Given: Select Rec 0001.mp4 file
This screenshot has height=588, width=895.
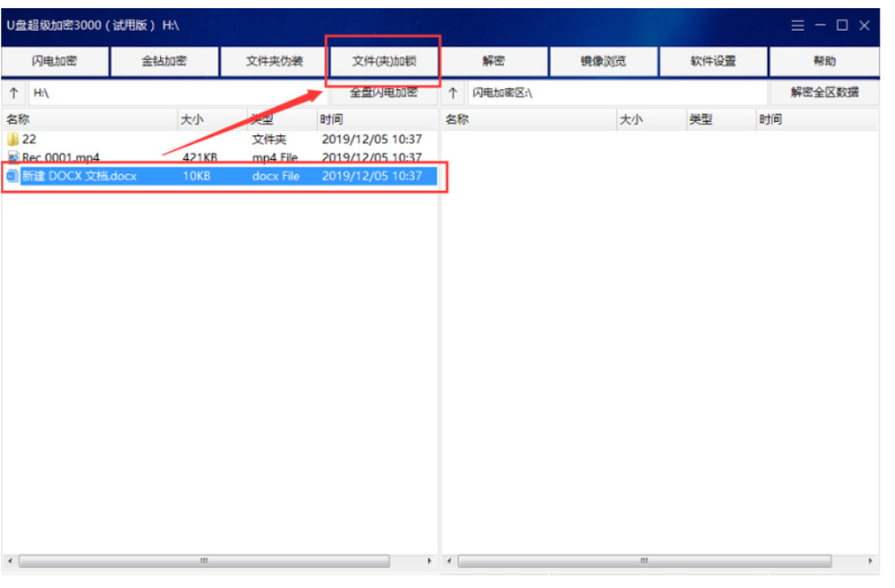Looking at the screenshot, I should 60,157.
